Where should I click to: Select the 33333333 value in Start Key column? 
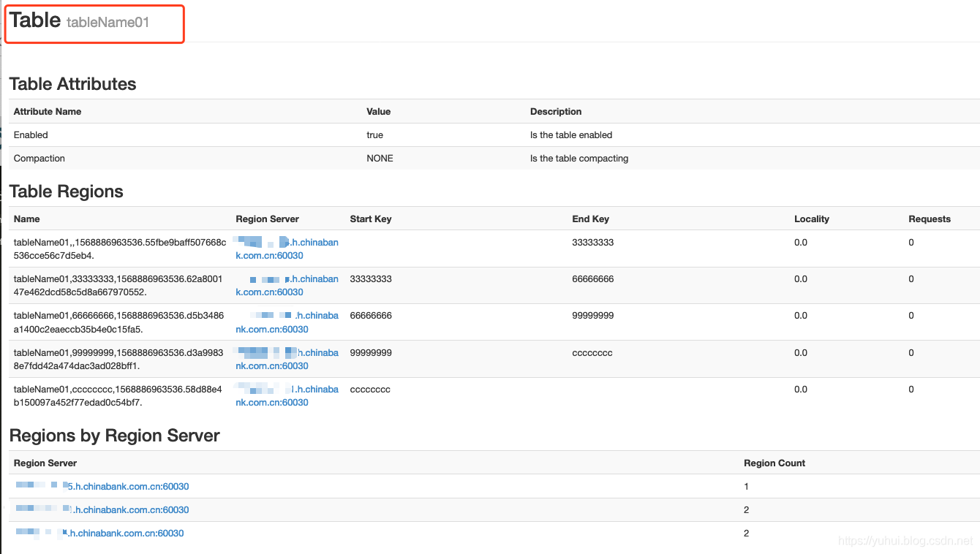tap(371, 279)
